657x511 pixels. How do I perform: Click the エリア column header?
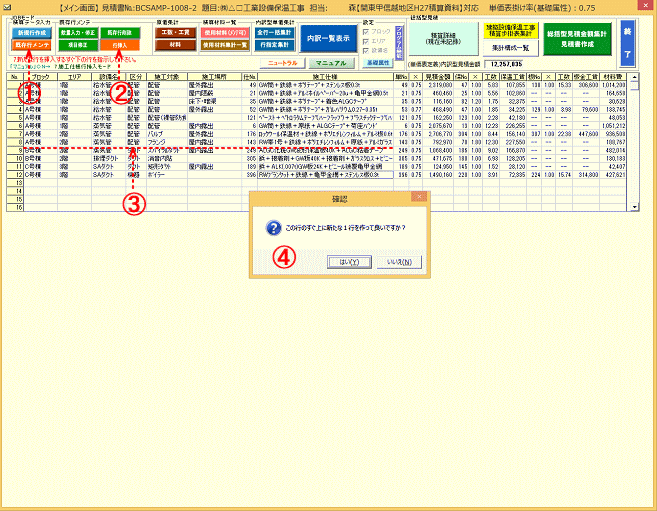click(x=74, y=77)
